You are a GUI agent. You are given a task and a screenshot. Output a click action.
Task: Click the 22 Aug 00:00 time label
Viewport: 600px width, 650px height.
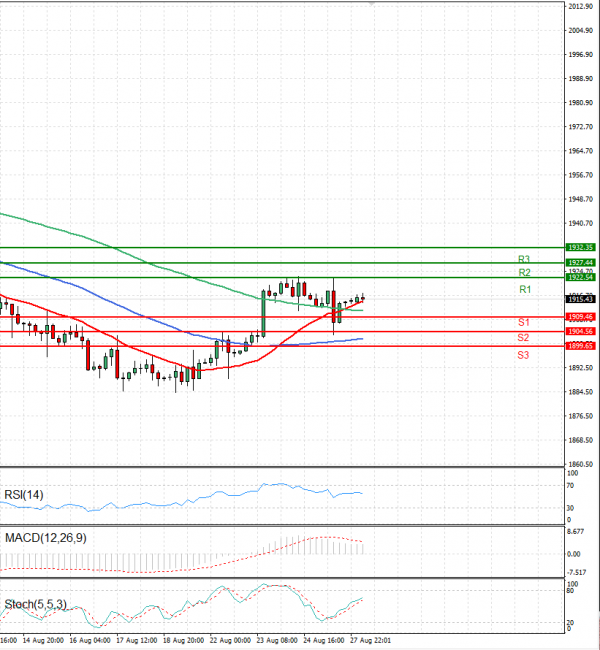point(230,640)
